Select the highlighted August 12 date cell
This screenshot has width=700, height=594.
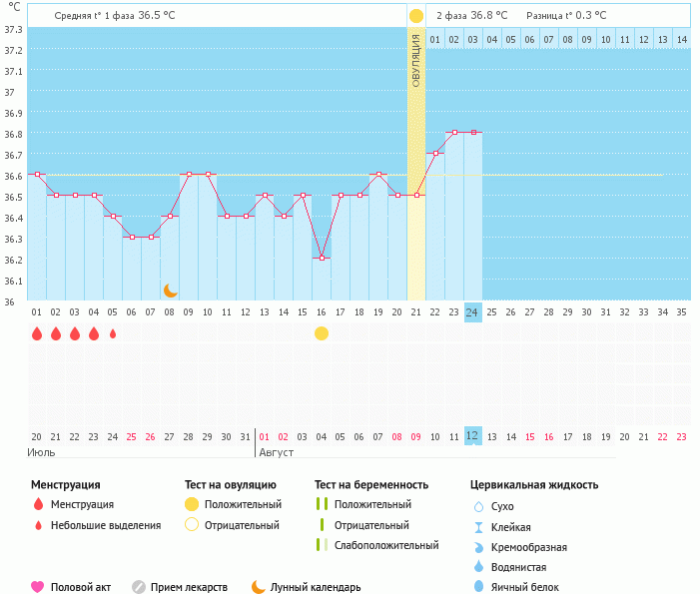(472, 436)
